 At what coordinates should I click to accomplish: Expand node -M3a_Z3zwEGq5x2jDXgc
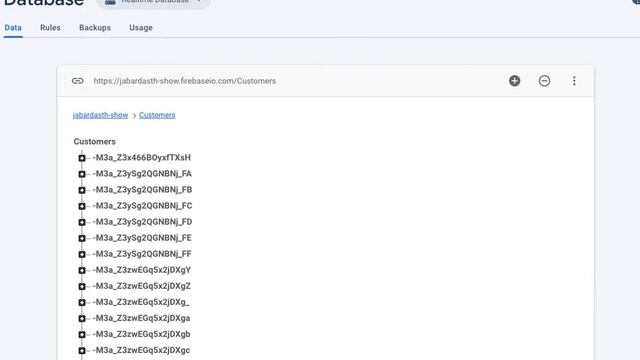(82, 350)
